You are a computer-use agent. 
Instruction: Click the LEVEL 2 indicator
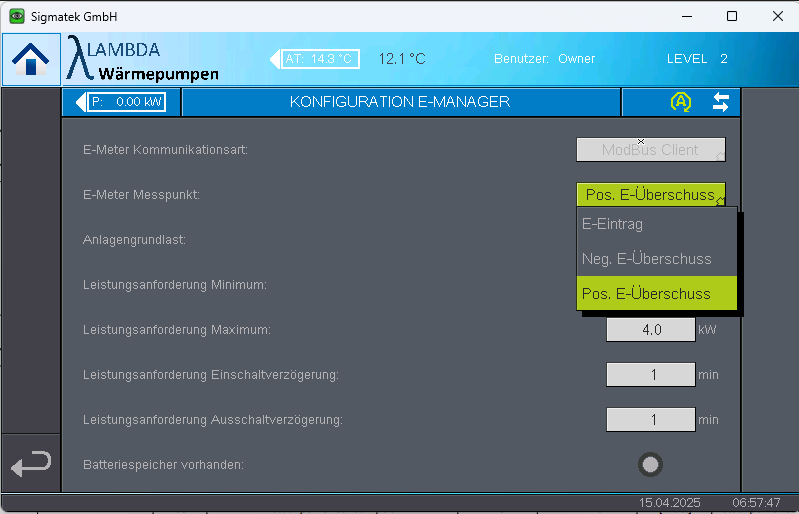(x=697, y=59)
